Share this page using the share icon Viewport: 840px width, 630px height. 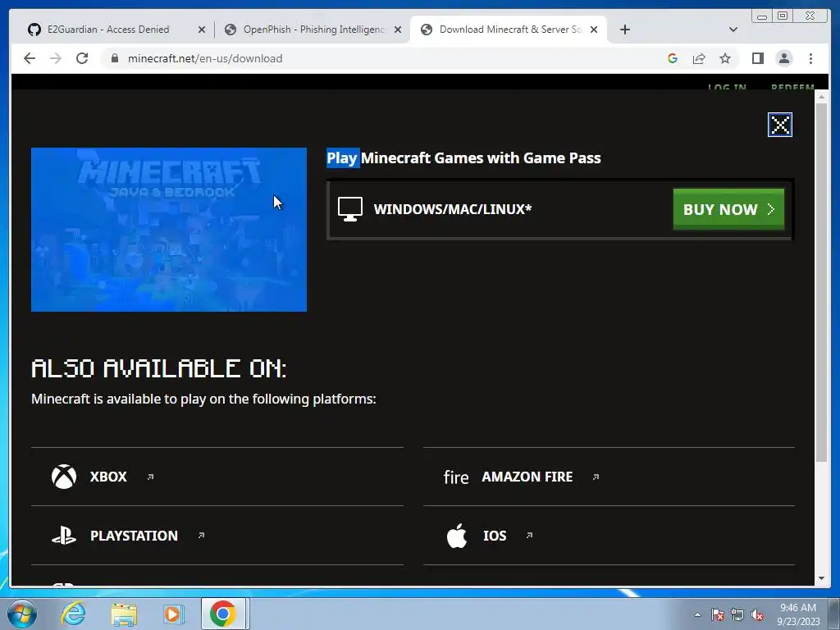point(699,58)
